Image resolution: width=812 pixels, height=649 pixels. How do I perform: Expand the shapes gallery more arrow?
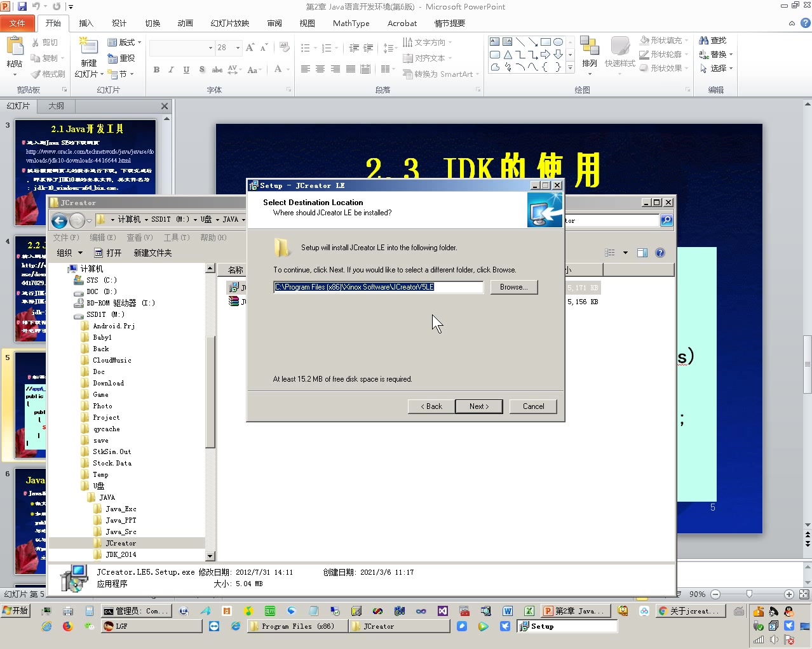pyautogui.click(x=569, y=68)
